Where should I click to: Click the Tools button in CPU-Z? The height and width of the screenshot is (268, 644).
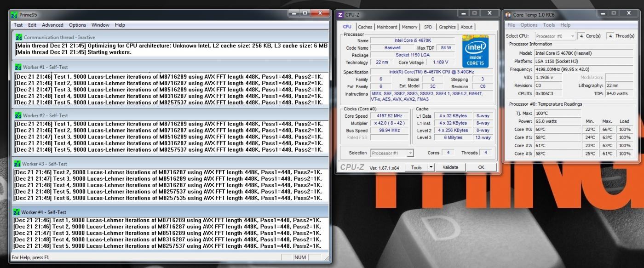pos(416,167)
